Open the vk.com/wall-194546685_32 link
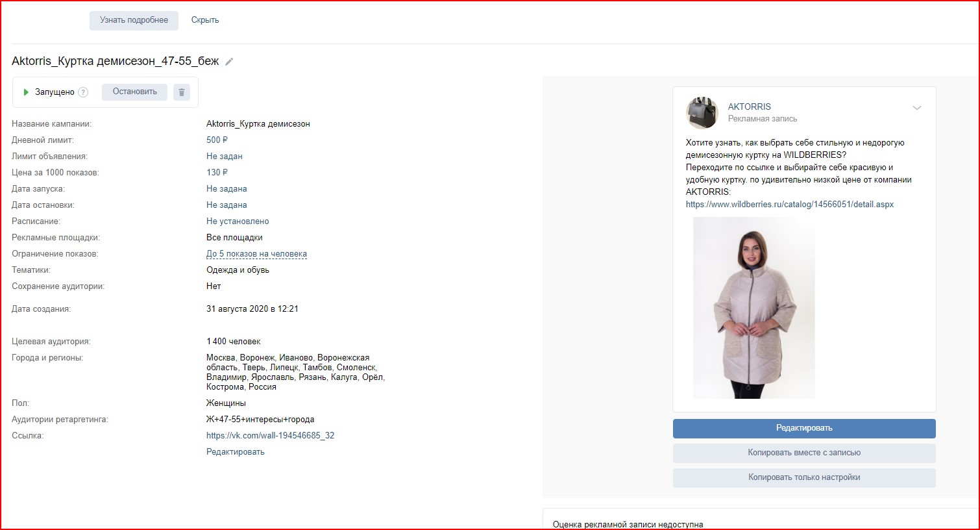The width and height of the screenshot is (980, 530). click(270, 435)
